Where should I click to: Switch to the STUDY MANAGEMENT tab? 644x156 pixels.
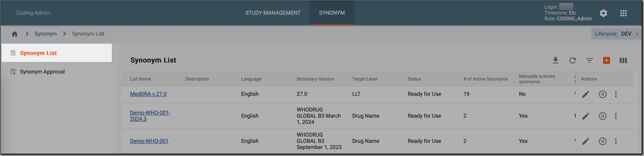pos(273,13)
